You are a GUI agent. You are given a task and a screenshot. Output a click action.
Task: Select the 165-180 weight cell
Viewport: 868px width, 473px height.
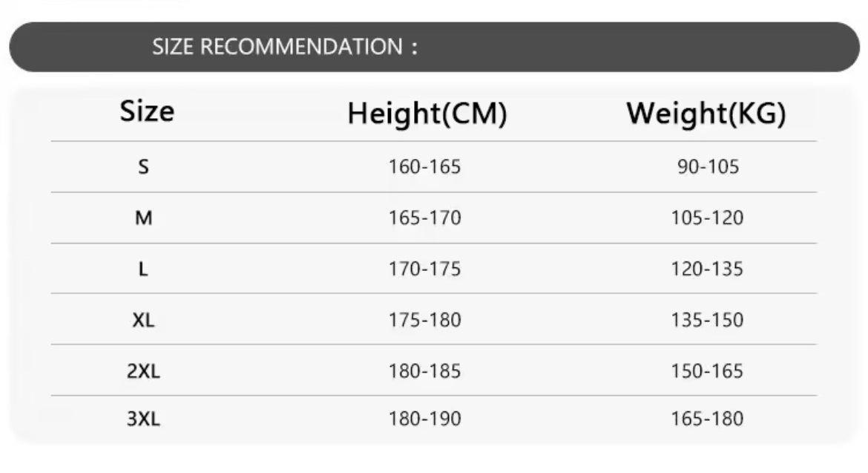(x=707, y=419)
